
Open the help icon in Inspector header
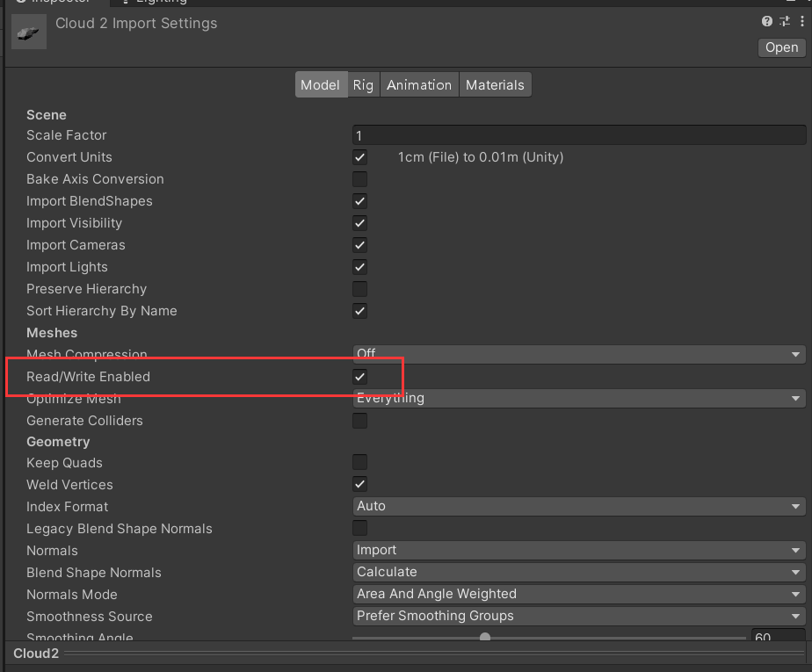[x=765, y=21]
